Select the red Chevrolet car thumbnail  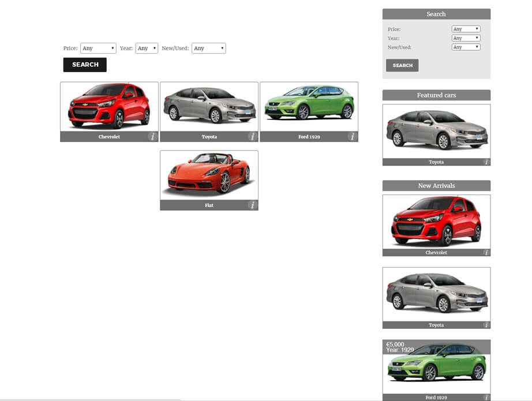pos(109,107)
